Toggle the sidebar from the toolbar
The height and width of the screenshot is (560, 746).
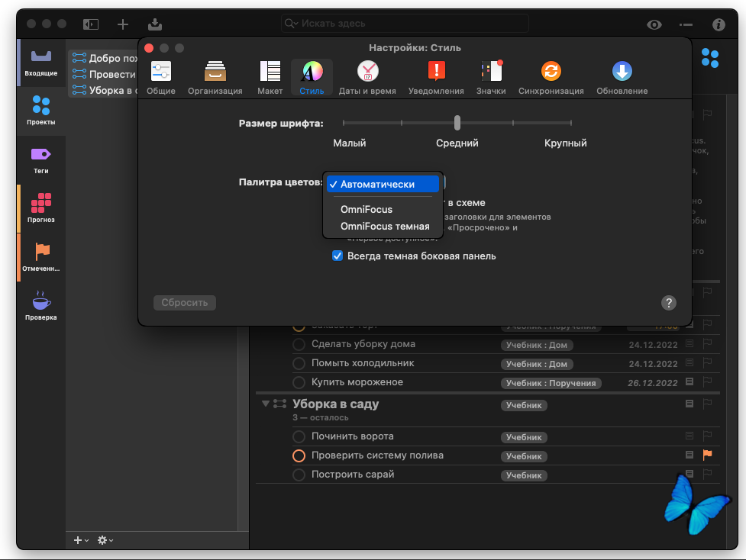90,24
